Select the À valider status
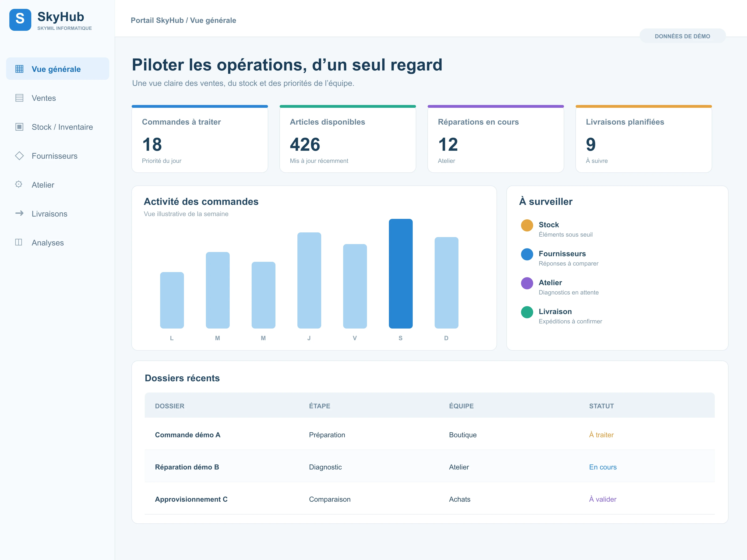The height and width of the screenshot is (560, 747). click(x=603, y=499)
